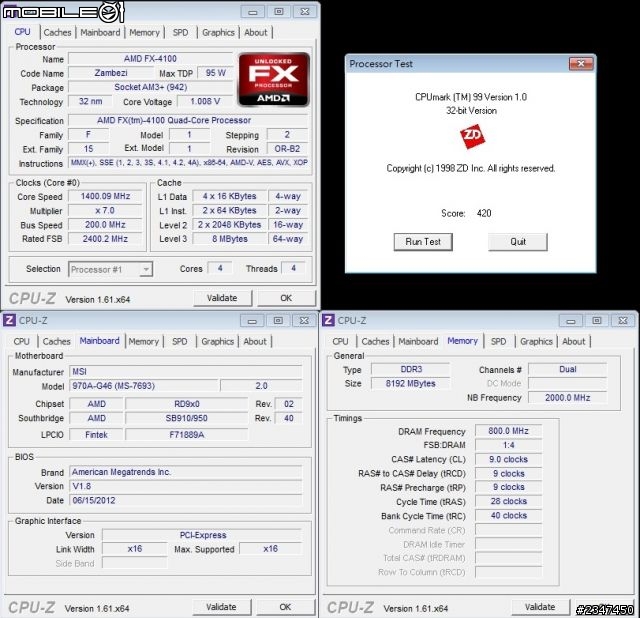Click the instructions list field
Image resolution: width=640 pixels, height=618 pixels.
click(x=189, y=163)
